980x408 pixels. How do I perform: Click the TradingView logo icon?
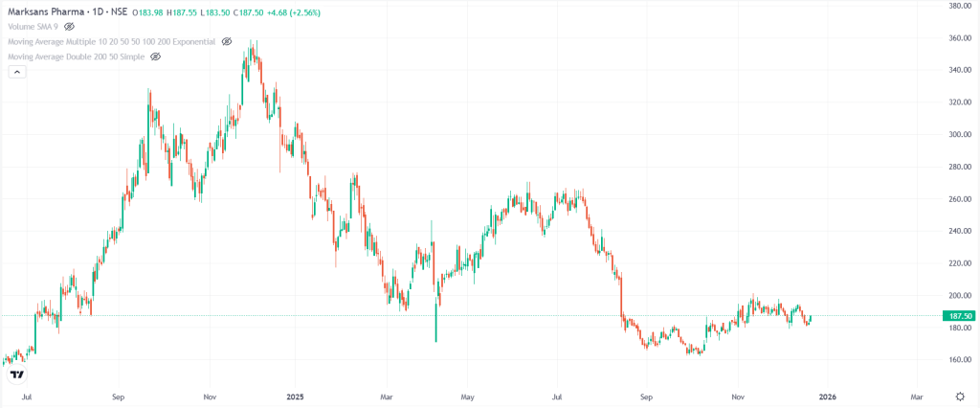(x=16, y=374)
